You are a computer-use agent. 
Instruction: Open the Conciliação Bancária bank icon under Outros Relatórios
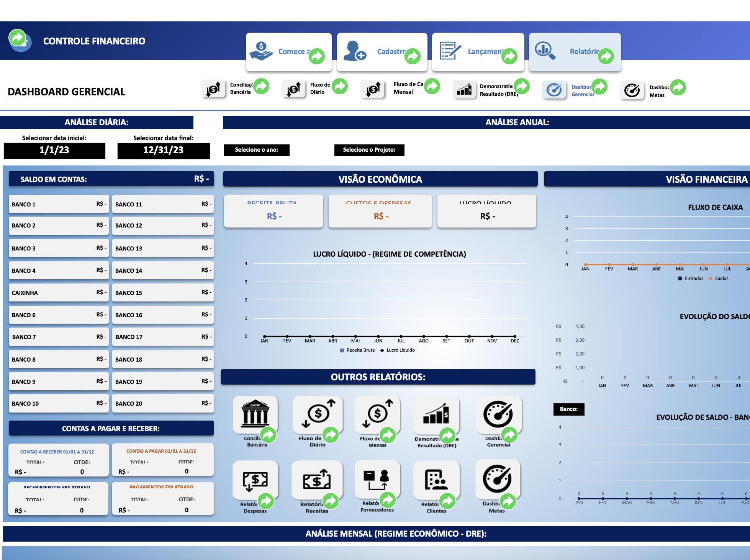[x=255, y=414]
